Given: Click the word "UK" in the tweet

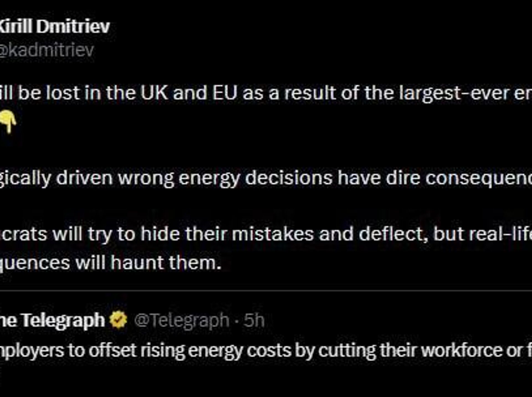Looking at the screenshot, I should click(x=154, y=93).
